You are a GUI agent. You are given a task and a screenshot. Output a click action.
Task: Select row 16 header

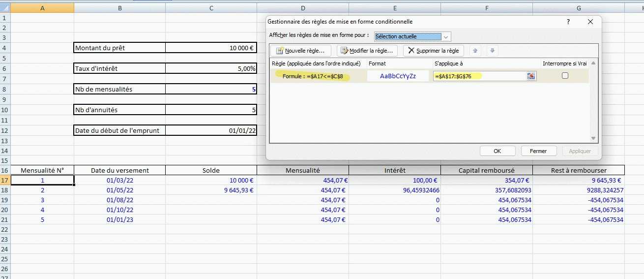pos(5,170)
